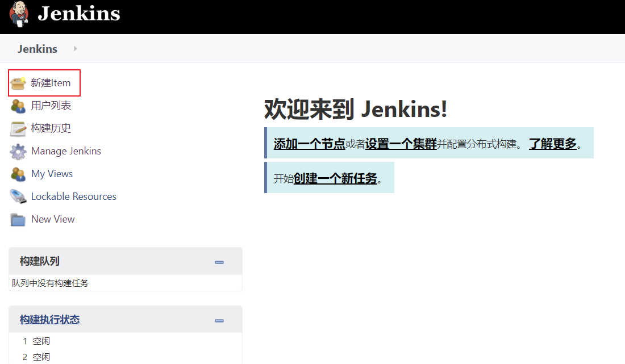Follow the 设置一个集群 link
Viewport: 625px width, 364px height.
pyautogui.click(x=401, y=144)
